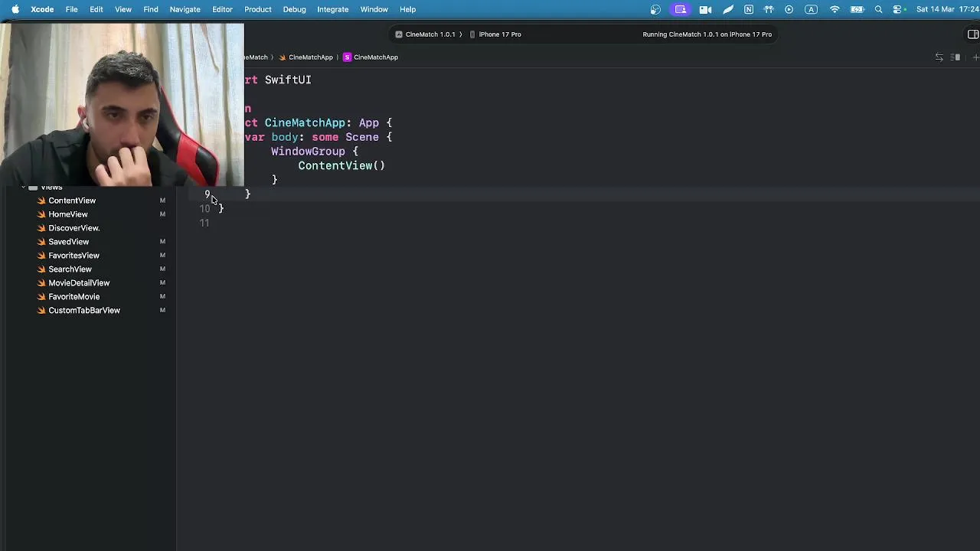980x551 pixels.
Task: Click the Scene type in code
Action: pyautogui.click(x=362, y=137)
